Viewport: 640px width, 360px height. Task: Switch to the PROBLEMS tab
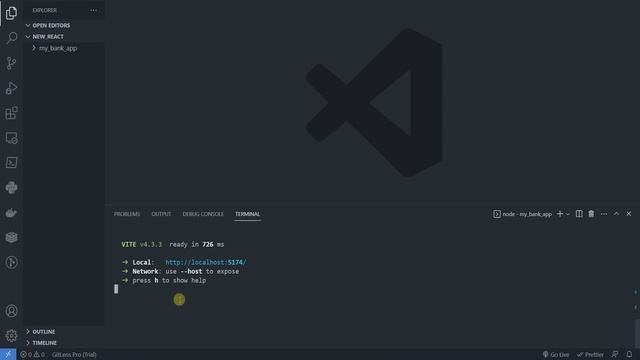click(127, 214)
